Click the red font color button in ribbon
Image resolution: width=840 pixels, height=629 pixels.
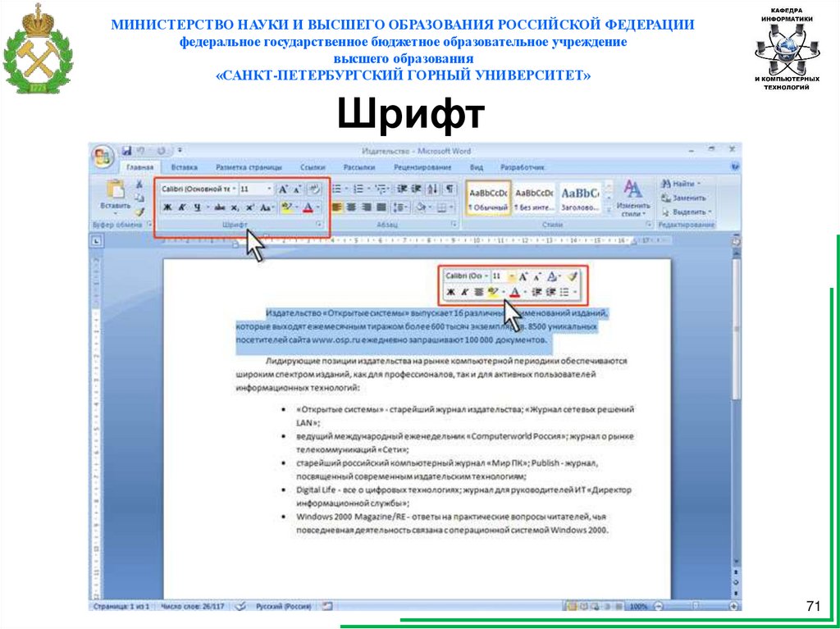(308, 207)
